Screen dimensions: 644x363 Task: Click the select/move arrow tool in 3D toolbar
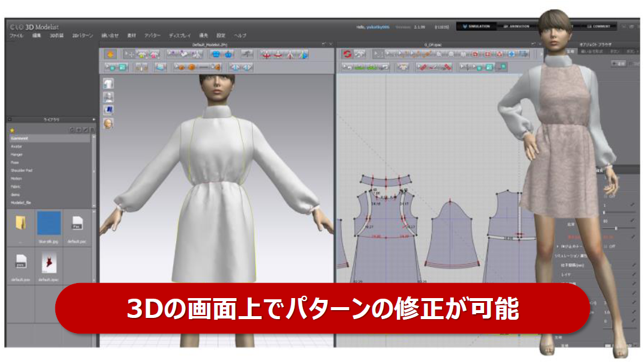coord(128,55)
